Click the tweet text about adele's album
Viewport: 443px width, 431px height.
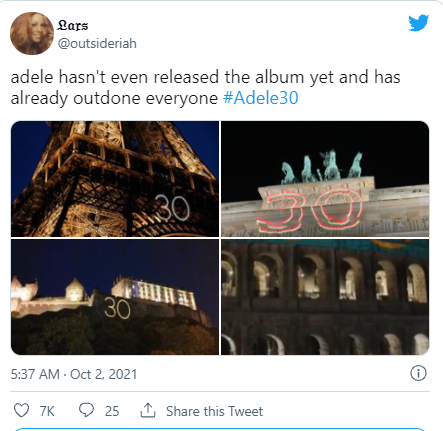click(205, 87)
